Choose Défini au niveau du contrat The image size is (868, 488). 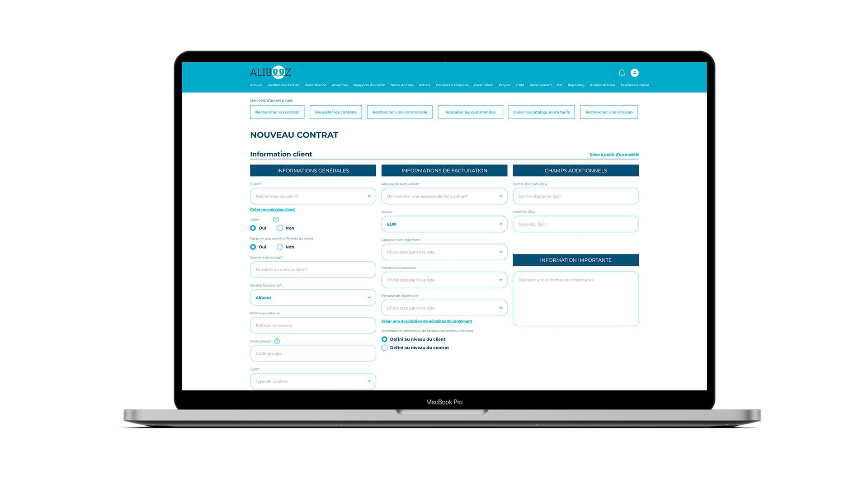[385, 348]
